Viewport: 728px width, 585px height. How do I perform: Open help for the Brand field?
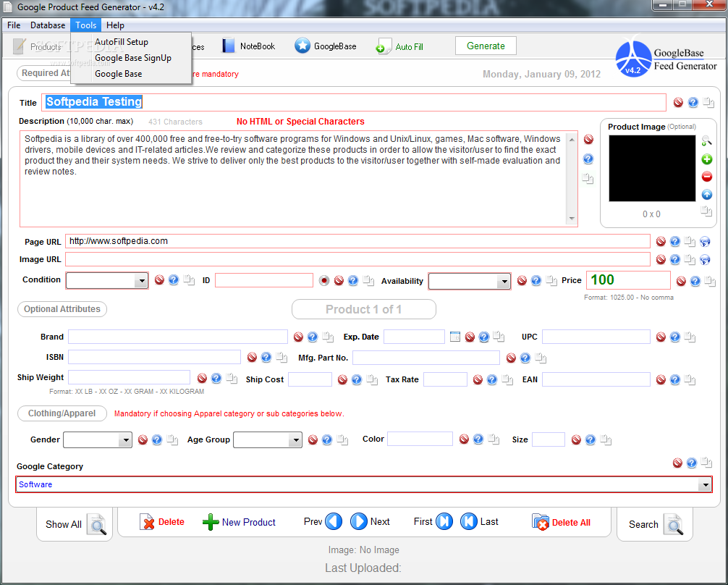[x=313, y=337]
